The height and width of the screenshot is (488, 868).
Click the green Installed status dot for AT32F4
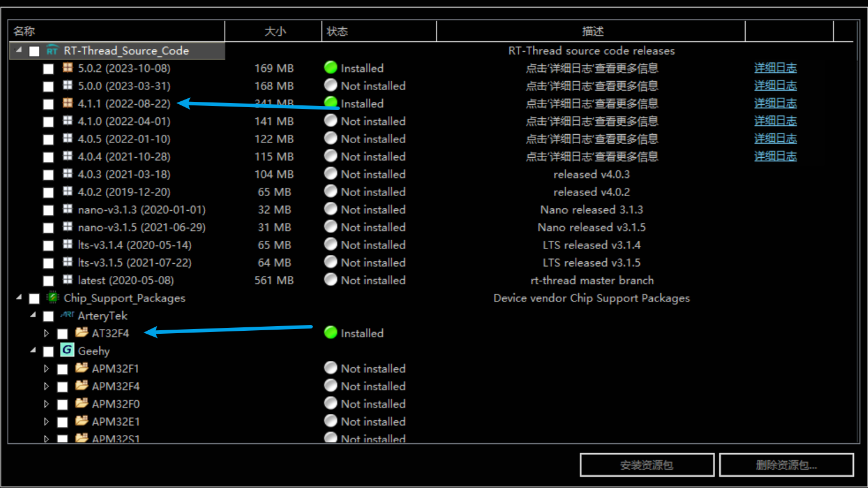pos(330,333)
